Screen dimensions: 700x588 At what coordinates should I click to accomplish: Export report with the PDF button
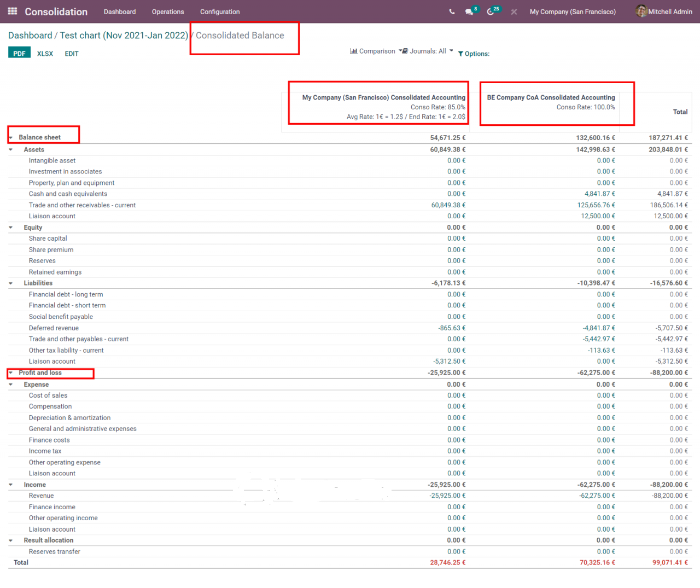19,53
